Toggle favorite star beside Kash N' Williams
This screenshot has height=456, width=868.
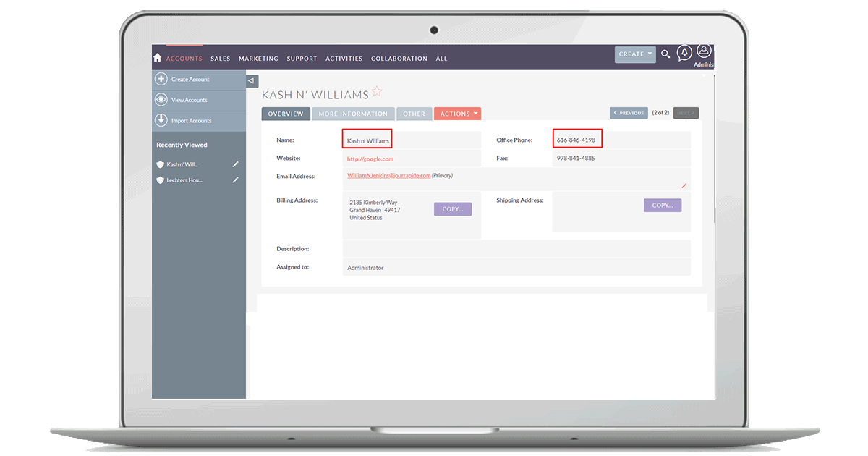pyautogui.click(x=377, y=93)
